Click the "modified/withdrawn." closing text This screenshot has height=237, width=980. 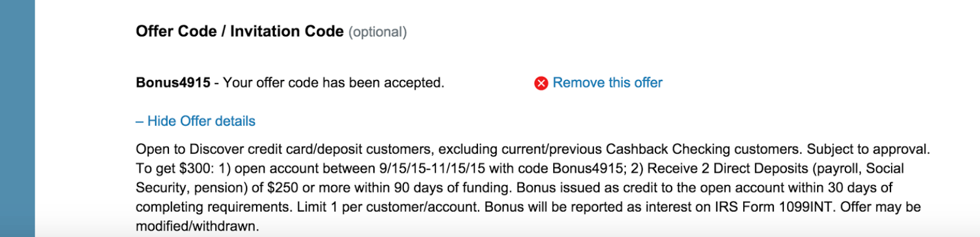[197, 226]
